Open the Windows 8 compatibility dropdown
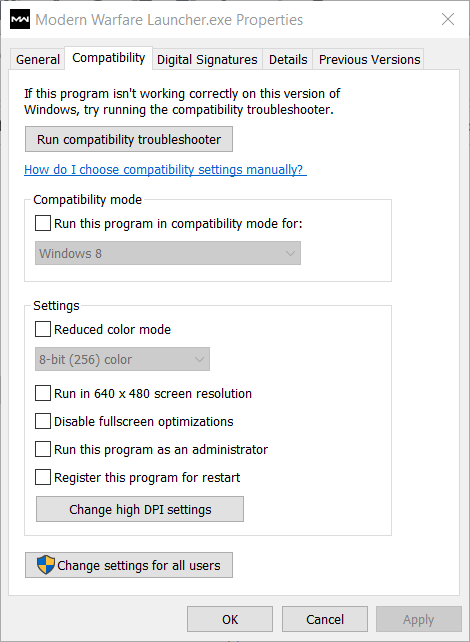The image size is (470, 642). (x=168, y=253)
